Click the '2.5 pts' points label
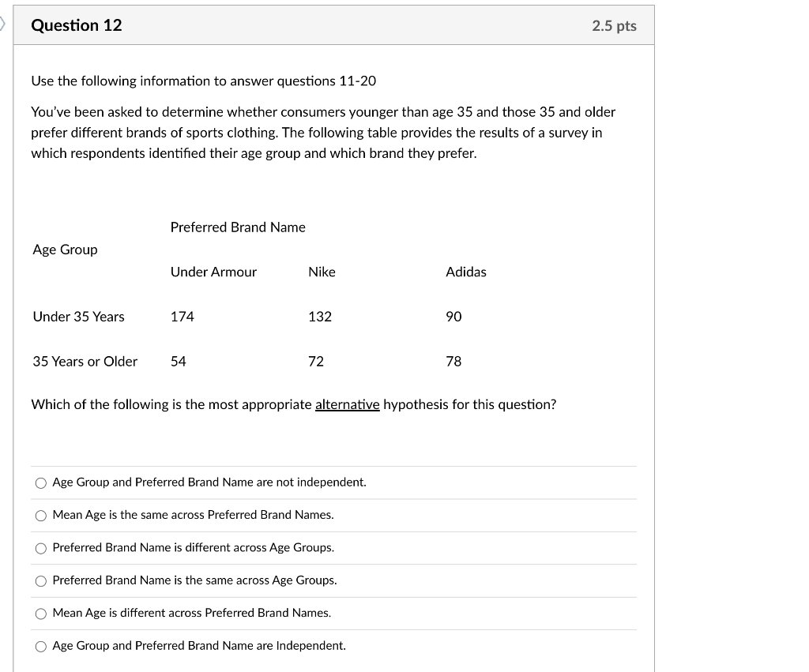 [617, 24]
